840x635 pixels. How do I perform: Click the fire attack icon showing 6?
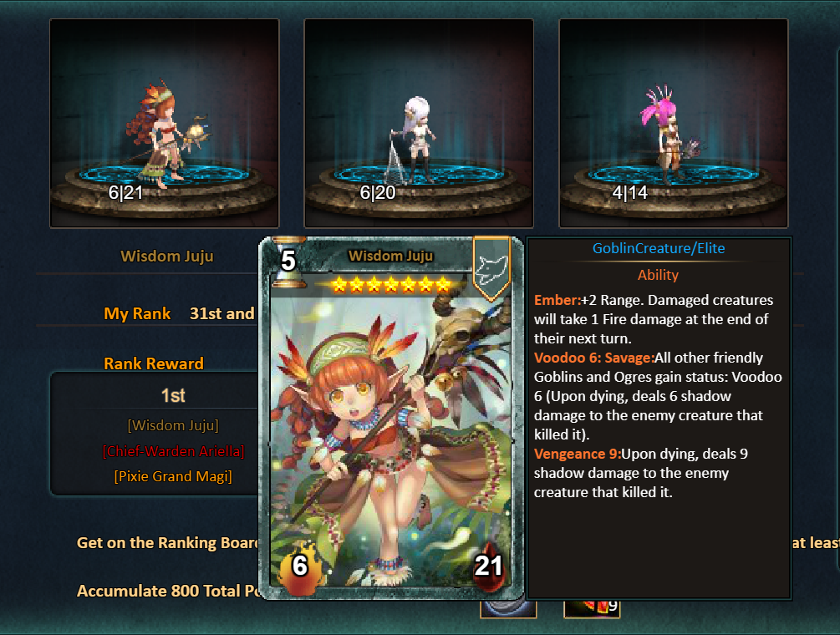click(301, 566)
